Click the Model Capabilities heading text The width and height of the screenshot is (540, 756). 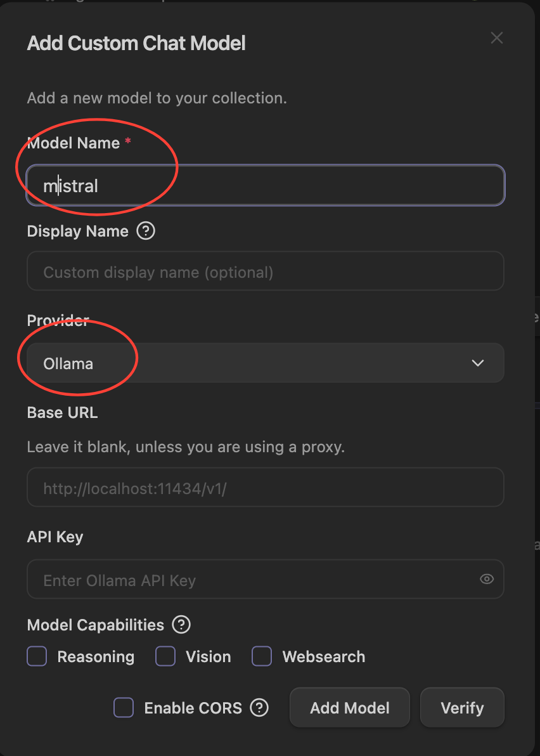coord(95,625)
